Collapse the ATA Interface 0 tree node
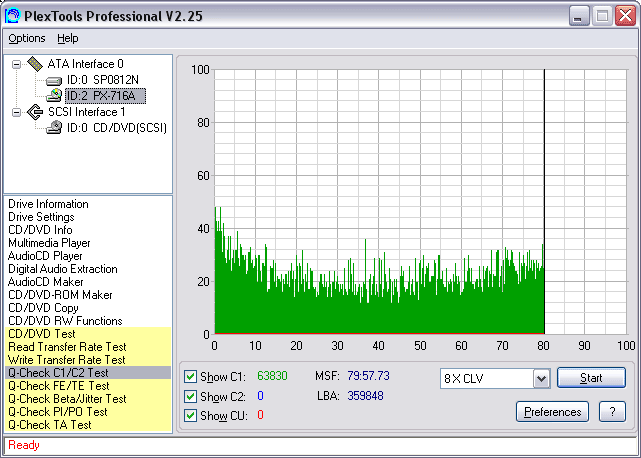The width and height of the screenshot is (641, 458). 16,64
